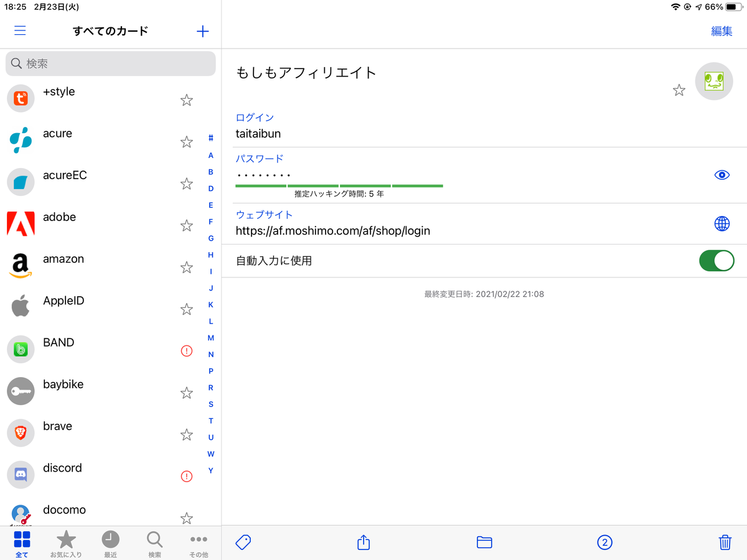Viewport: 747px width, 560px height.
Task: Jump to index letter A
Action: tap(211, 155)
